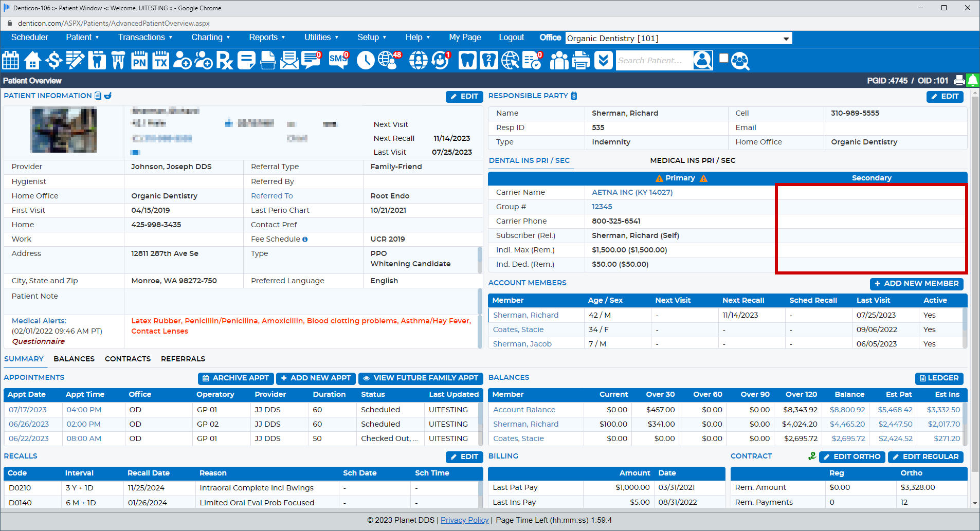Click the SMS messages icon
This screenshot has width=980, height=531.
coord(338,60)
